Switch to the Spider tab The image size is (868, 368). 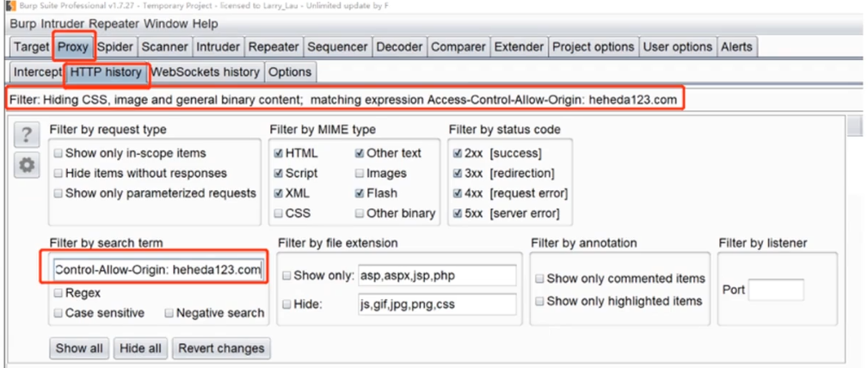[x=115, y=47]
